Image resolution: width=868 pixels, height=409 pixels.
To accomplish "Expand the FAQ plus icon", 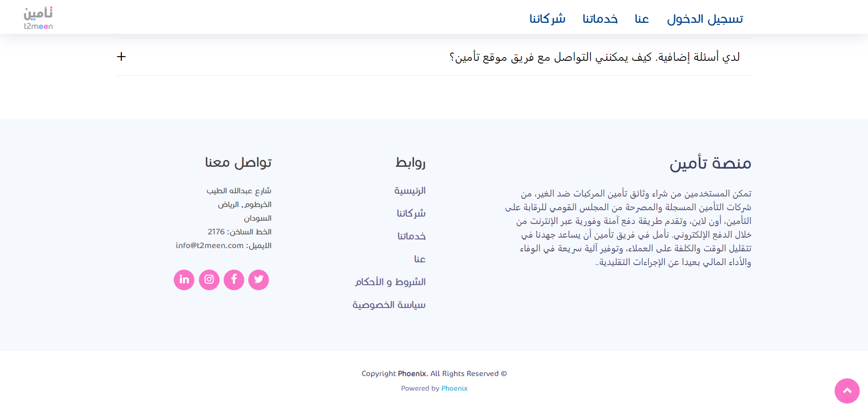I will click(x=121, y=57).
